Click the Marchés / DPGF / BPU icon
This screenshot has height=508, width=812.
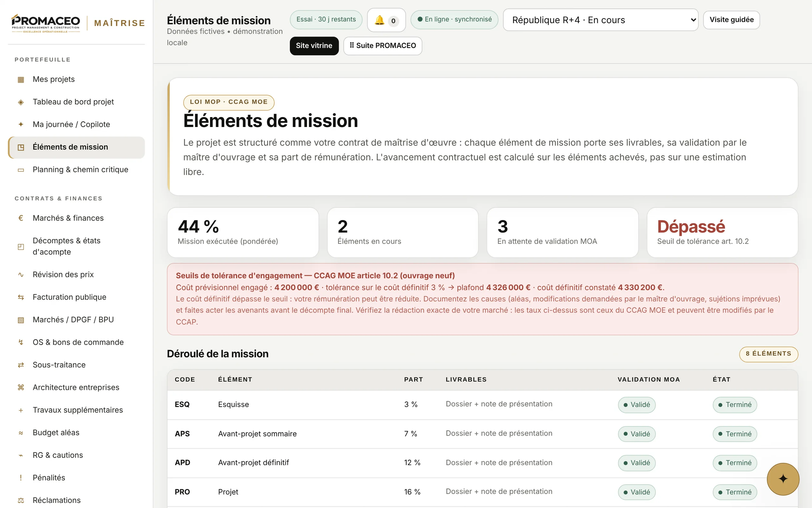click(x=21, y=320)
